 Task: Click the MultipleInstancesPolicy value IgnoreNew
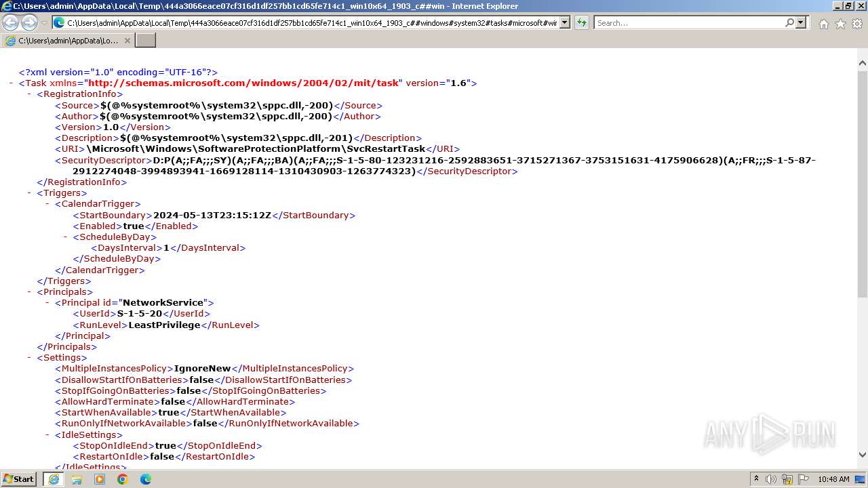point(202,369)
